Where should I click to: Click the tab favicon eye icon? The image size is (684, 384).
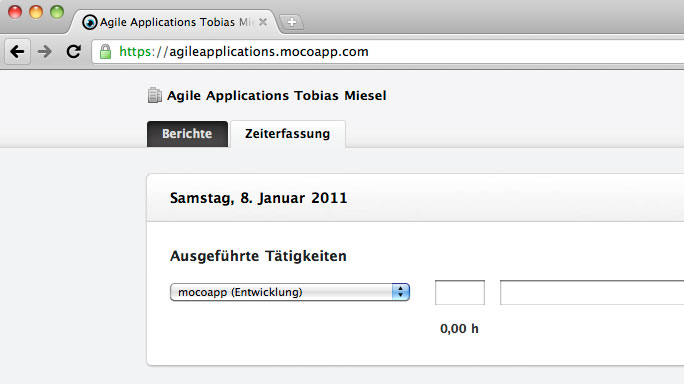pyautogui.click(x=89, y=22)
